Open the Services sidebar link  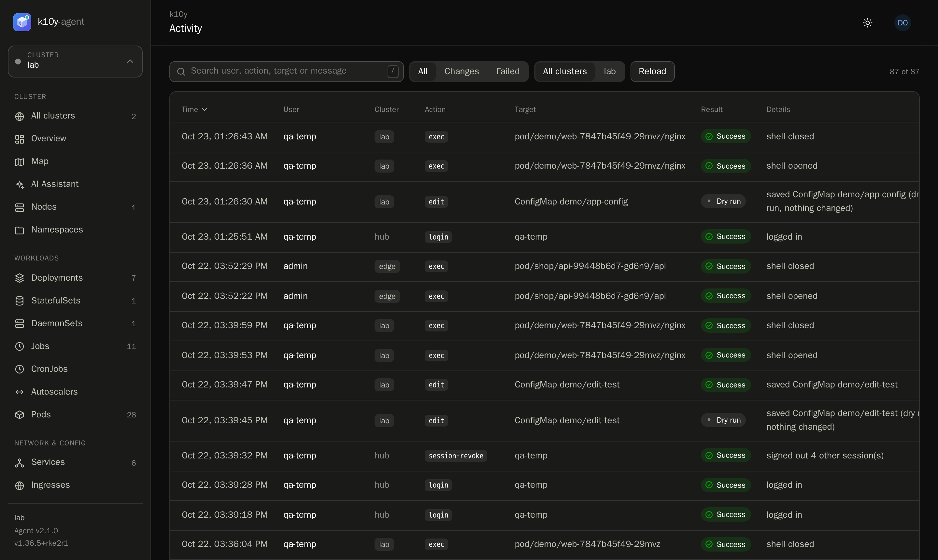tap(75, 462)
